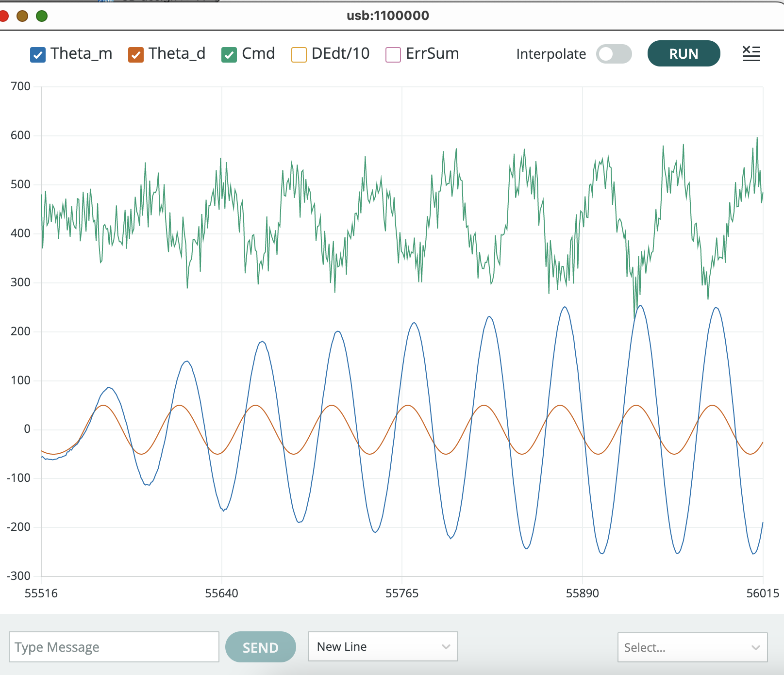Click the green fullscreen window button
784x675 pixels.
point(42,16)
